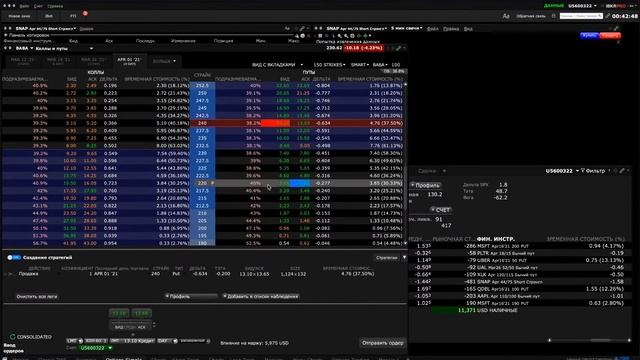The height and width of the screenshot is (360, 640).
Task: Select the MAR 19 '21 expiry tab
Action: click(58, 60)
